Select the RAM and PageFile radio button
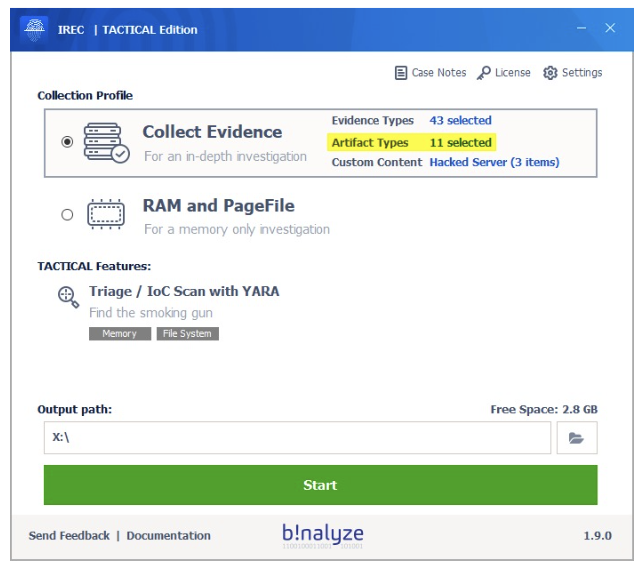 pyautogui.click(x=67, y=214)
